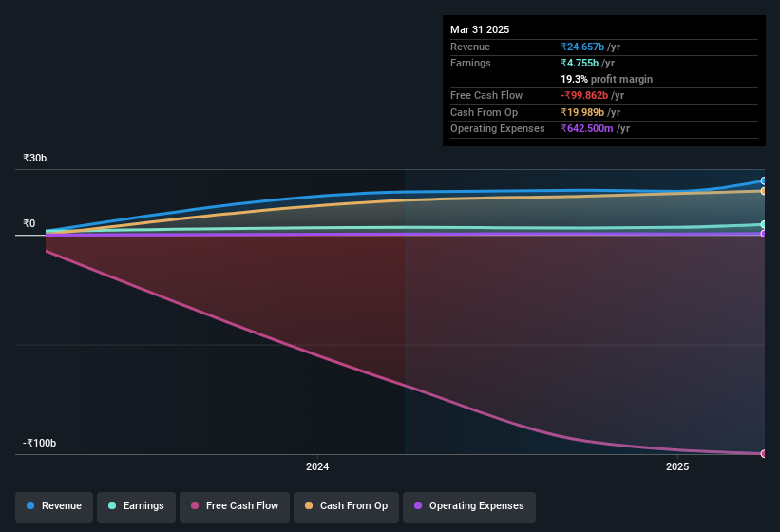Click the -₹100b y-axis label
Viewport: 780px width, 532px height.
point(39,443)
